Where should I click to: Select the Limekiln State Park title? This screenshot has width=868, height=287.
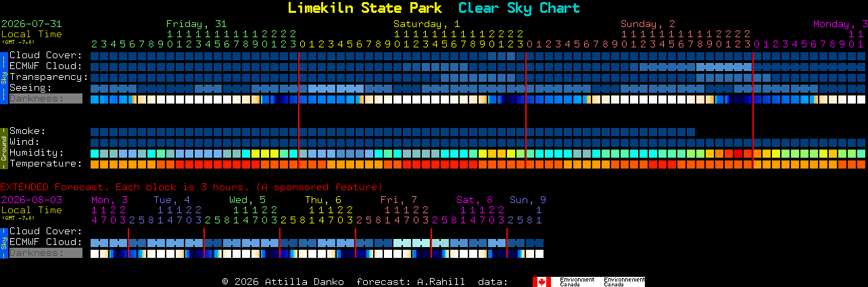364,8
